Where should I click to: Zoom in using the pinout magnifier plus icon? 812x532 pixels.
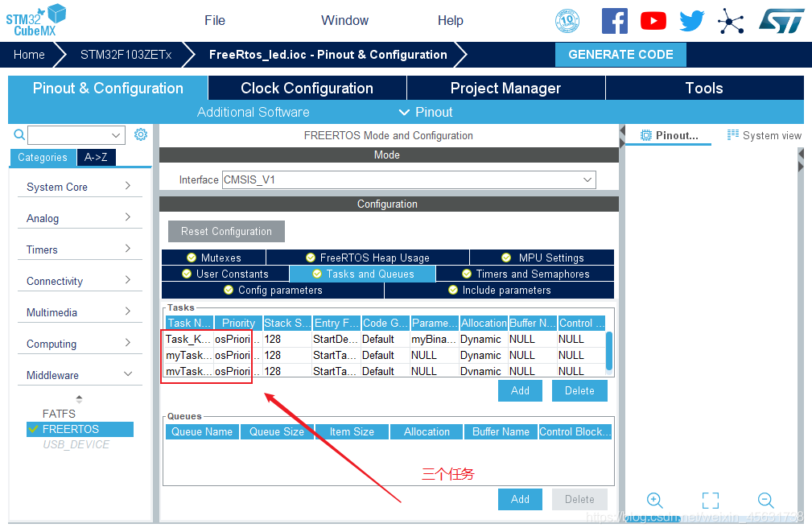pyautogui.click(x=654, y=500)
